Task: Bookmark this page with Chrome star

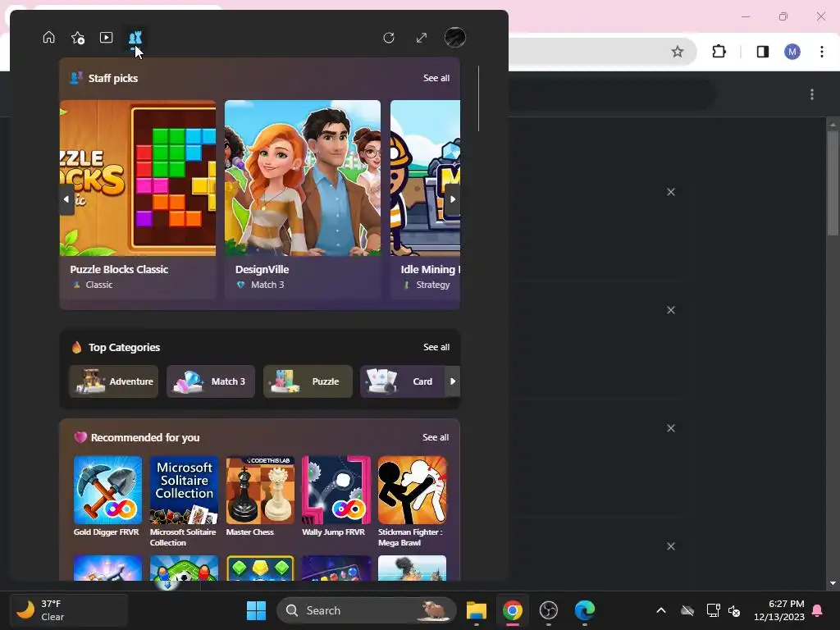Action: click(677, 52)
